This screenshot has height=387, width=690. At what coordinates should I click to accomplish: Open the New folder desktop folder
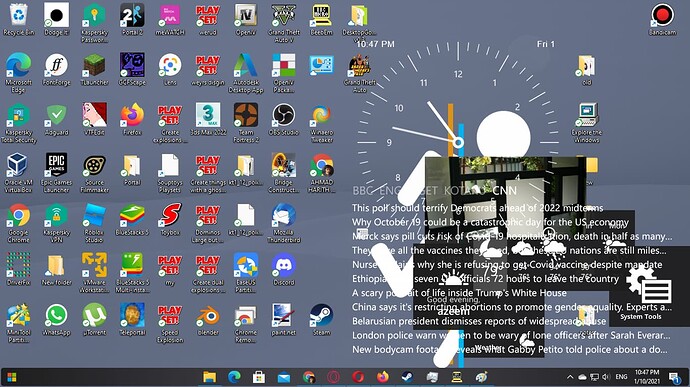click(56, 269)
